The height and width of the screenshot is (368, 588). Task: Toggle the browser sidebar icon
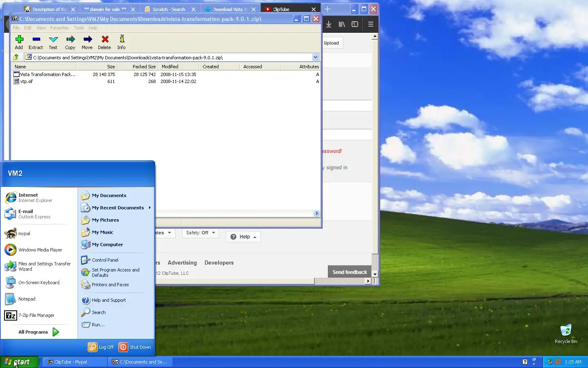point(355,24)
